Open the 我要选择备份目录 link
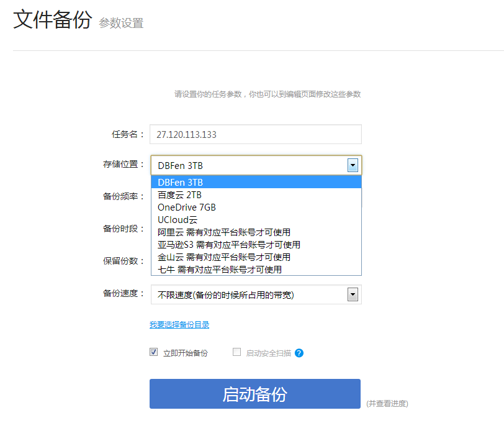This screenshot has width=504, height=423. click(179, 324)
